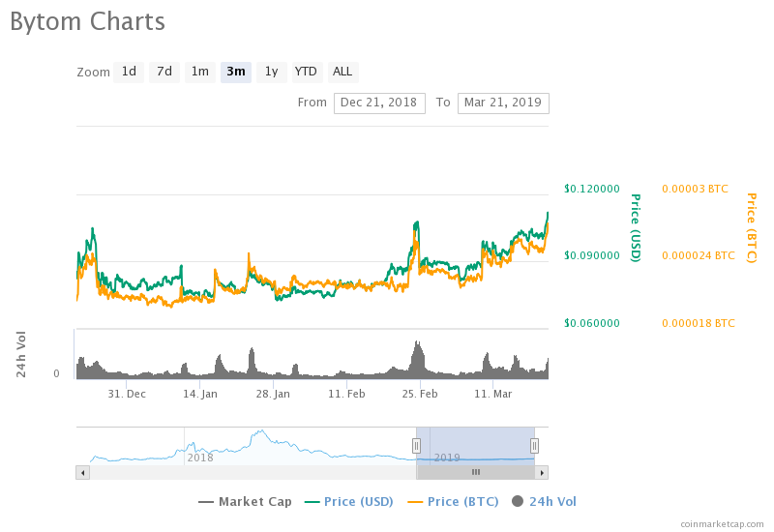
Task: Set chart zoom to 7d
Action: tap(164, 72)
